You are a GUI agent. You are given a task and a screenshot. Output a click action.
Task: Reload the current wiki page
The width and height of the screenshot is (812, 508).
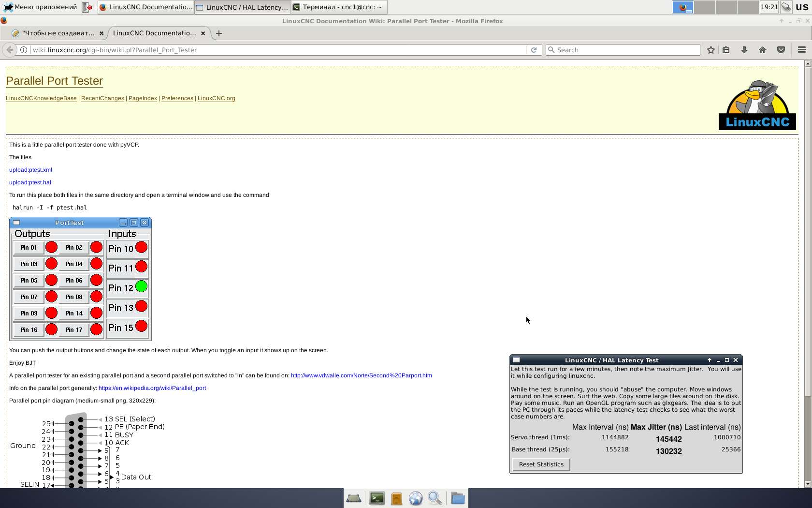(x=534, y=50)
